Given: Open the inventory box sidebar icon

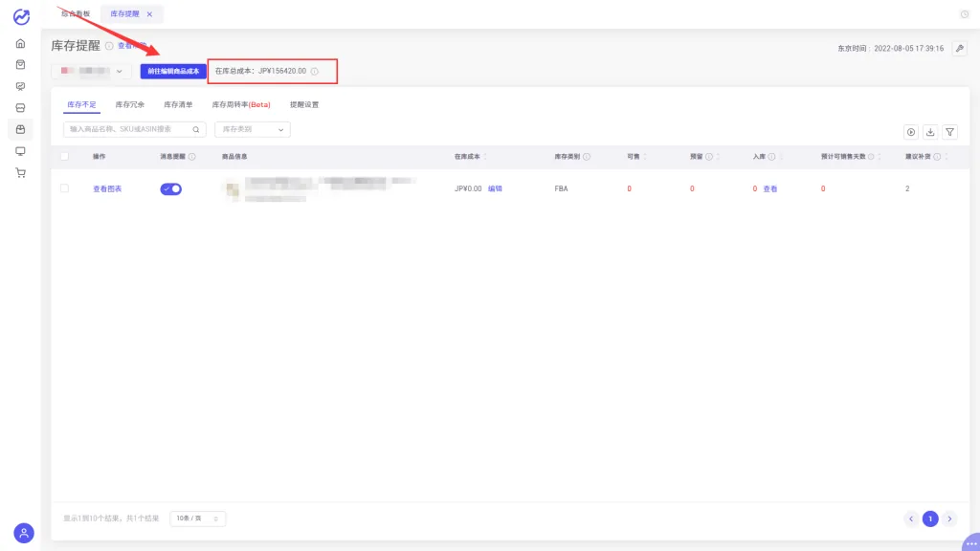Looking at the screenshot, I should [x=21, y=129].
